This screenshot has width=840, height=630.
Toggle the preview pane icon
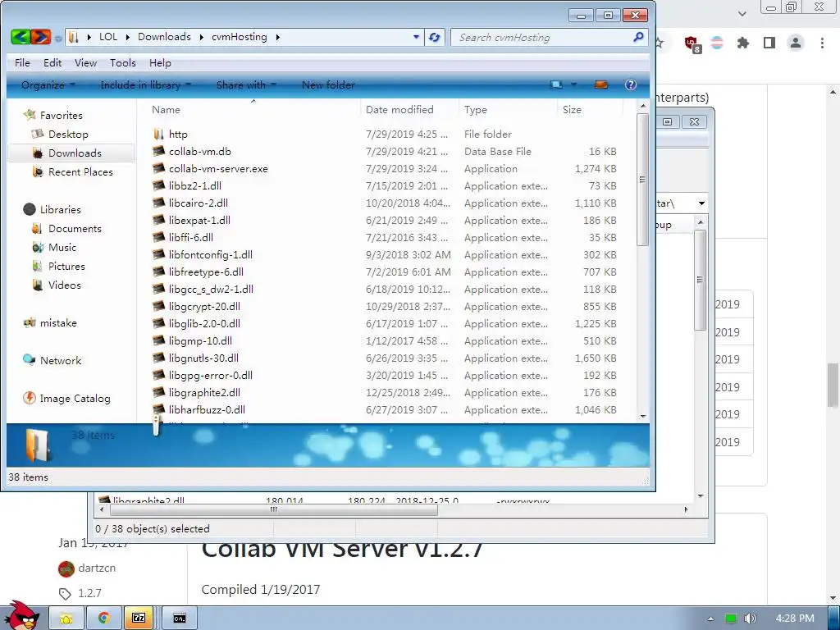pyautogui.click(x=601, y=84)
